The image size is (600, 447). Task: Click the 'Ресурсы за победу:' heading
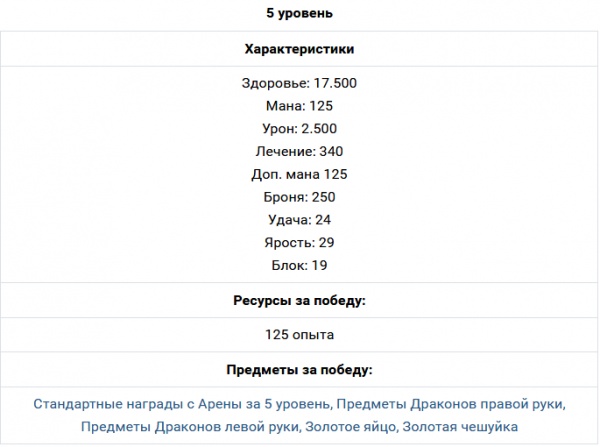click(x=300, y=300)
